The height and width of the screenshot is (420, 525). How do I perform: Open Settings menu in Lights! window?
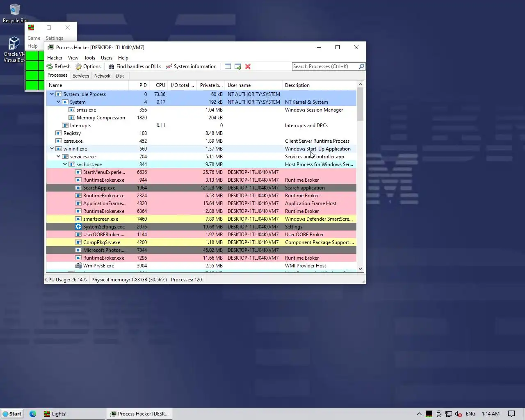point(55,38)
